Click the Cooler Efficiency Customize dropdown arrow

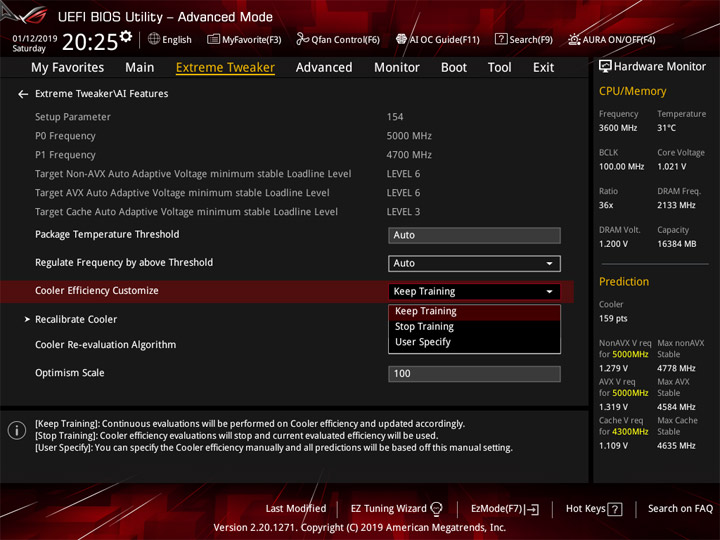point(549,292)
